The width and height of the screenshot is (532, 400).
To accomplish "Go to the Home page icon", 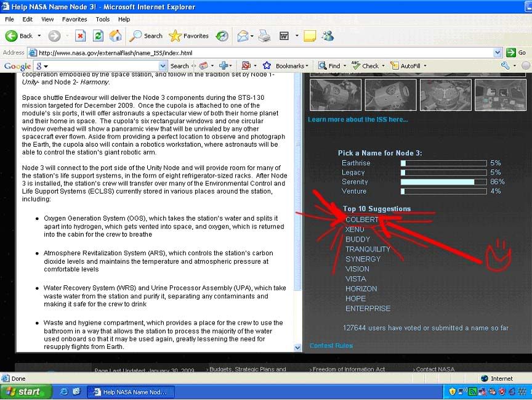I will [x=116, y=36].
